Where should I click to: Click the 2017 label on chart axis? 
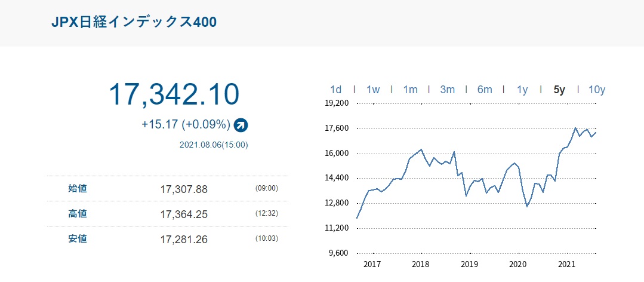[x=372, y=264]
